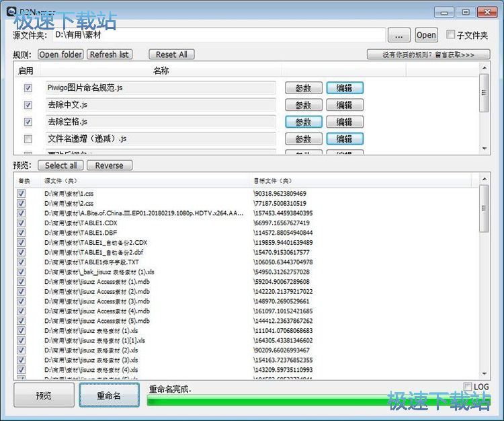Viewport: 504px width, 421px height.
Task: Toggle the LOG checkbox
Action: pos(468,387)
